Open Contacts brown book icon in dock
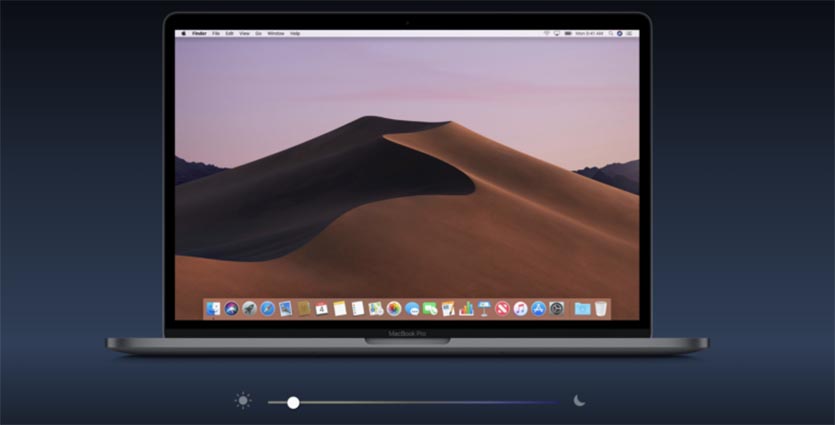 304,308
